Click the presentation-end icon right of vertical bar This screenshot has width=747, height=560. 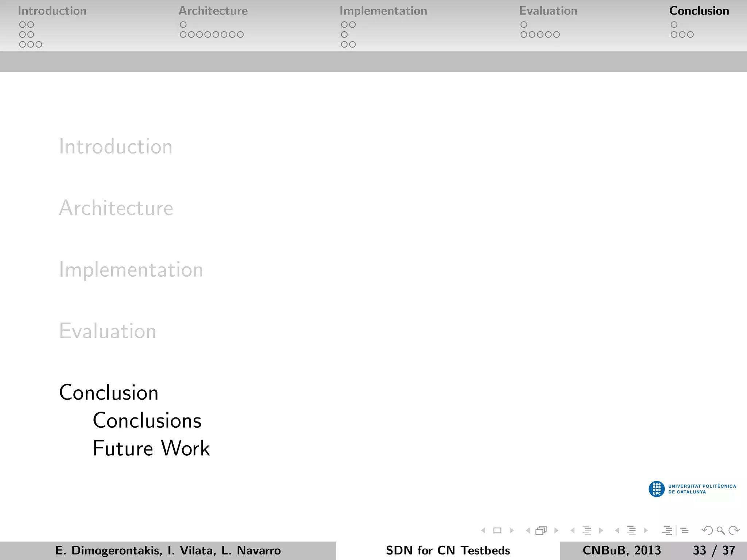tap(685, 530)
